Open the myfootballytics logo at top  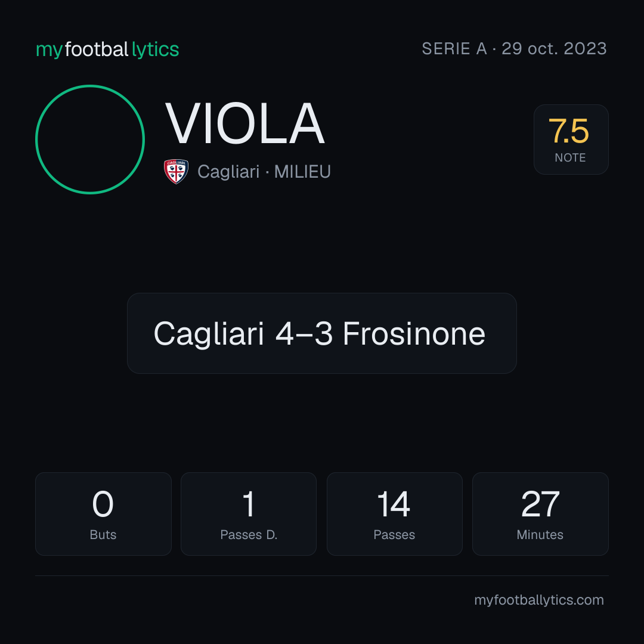[107, 49]
